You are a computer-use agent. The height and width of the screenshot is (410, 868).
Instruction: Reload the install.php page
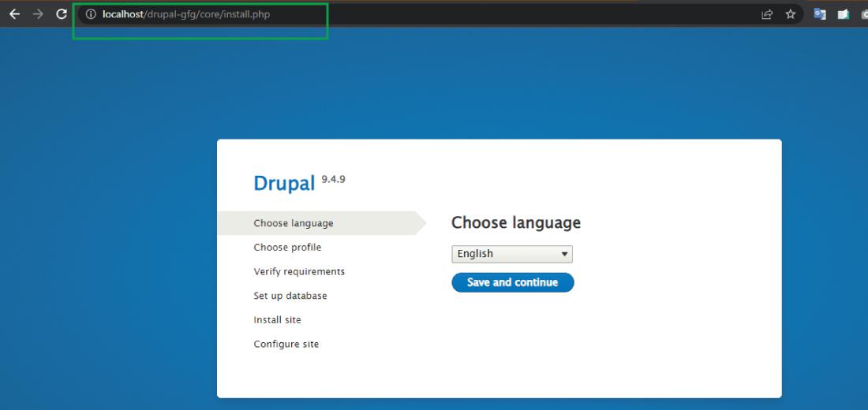[62, 14]
